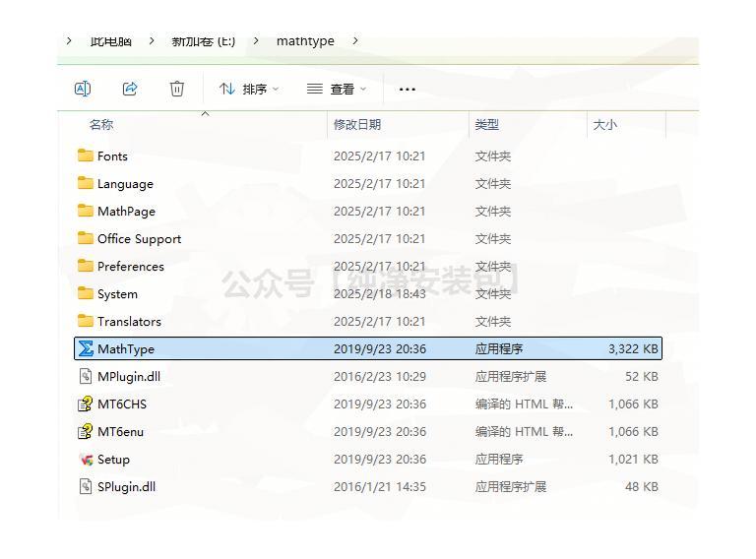Screen dimensions: 756x559
Task: Expand the chevron after 此电脑 breadcrumb
Action: [152, 41]
